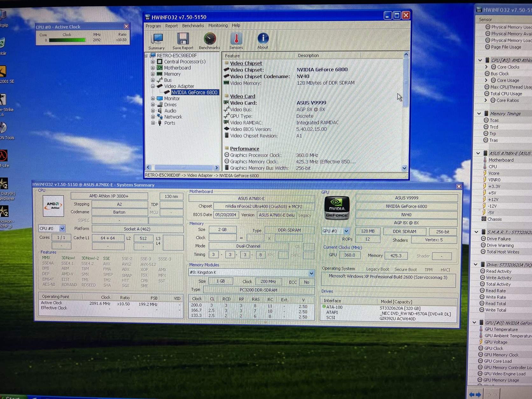Screen dimensions: 532x399
Task: Click the HWiNFO32 title bar icon
Action: (x=148, y=17)
